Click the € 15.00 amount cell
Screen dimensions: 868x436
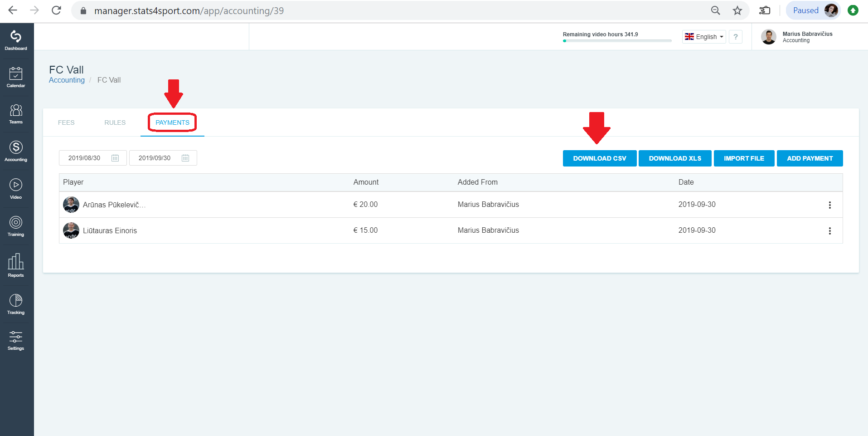point(365,230)
